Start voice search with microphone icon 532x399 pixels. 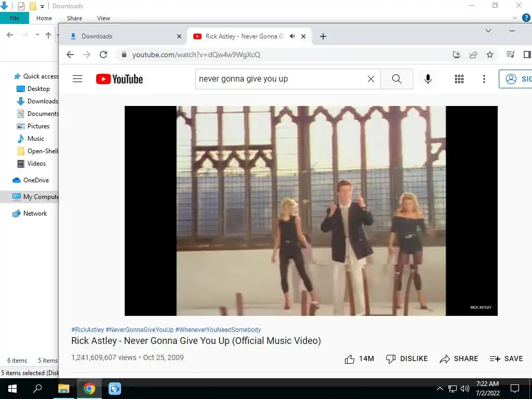pos(428,79)
